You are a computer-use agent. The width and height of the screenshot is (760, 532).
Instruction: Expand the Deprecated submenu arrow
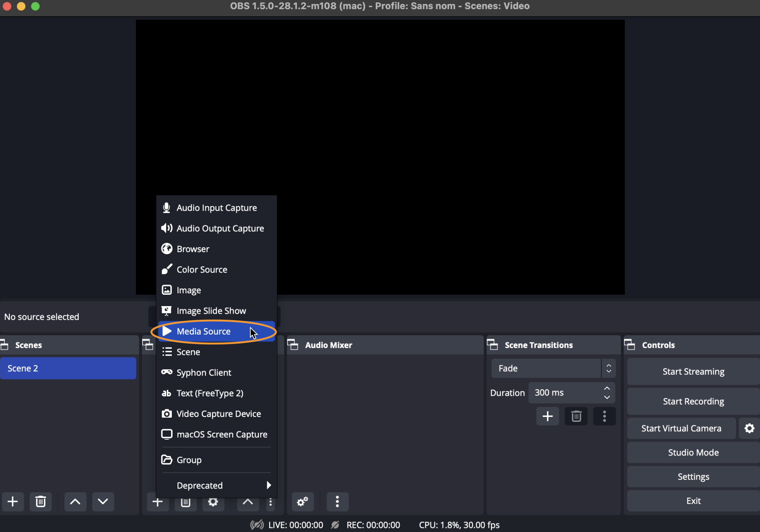click(268, 485)
